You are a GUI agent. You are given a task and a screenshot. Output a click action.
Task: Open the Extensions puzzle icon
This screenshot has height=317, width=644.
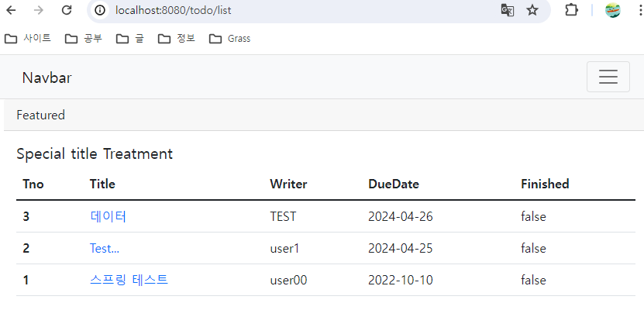pos(571,10)
